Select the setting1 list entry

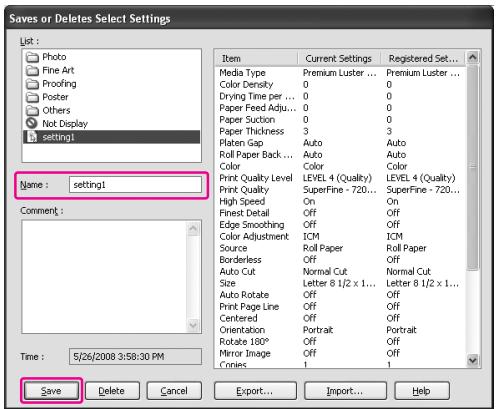[x=111, y=137]
